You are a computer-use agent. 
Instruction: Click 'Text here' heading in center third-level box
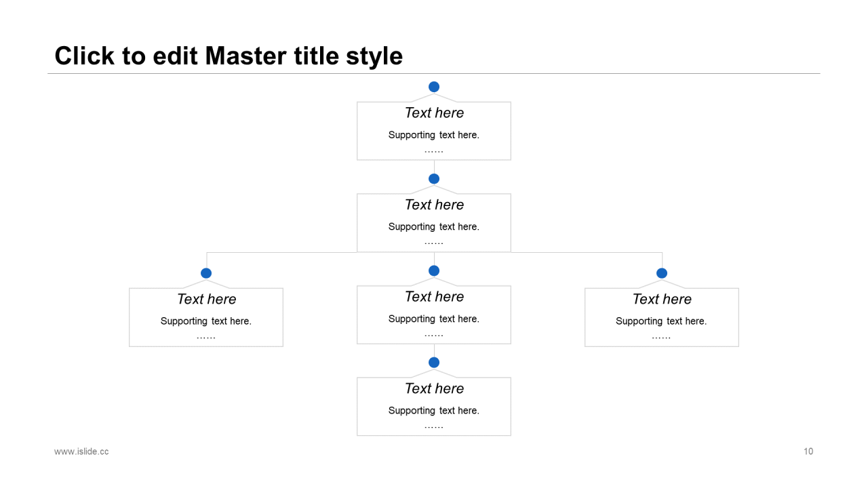434,296
